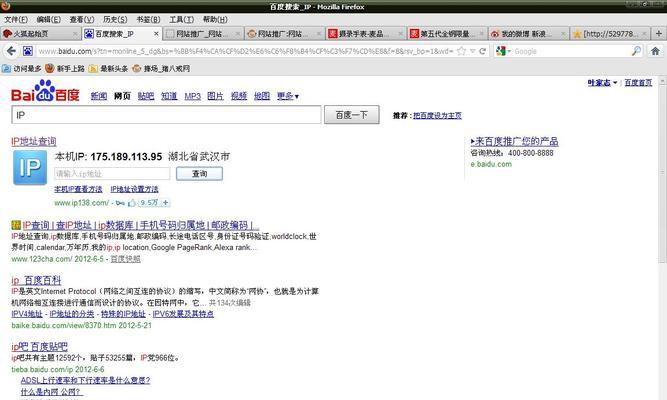Open the 贴吧 Baidu category link
This screenshot has width=667, height=400.
pyautogui.click(x=146, y=96)
